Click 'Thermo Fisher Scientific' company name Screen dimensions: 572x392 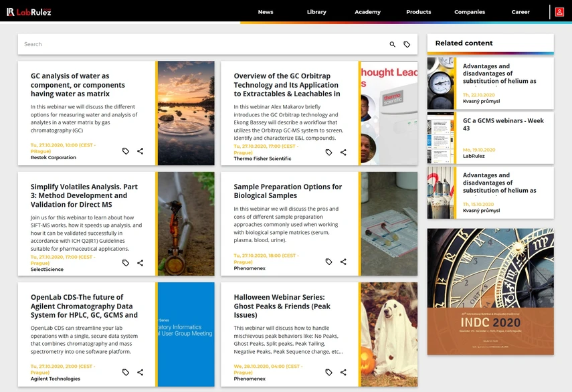point(262,159)
